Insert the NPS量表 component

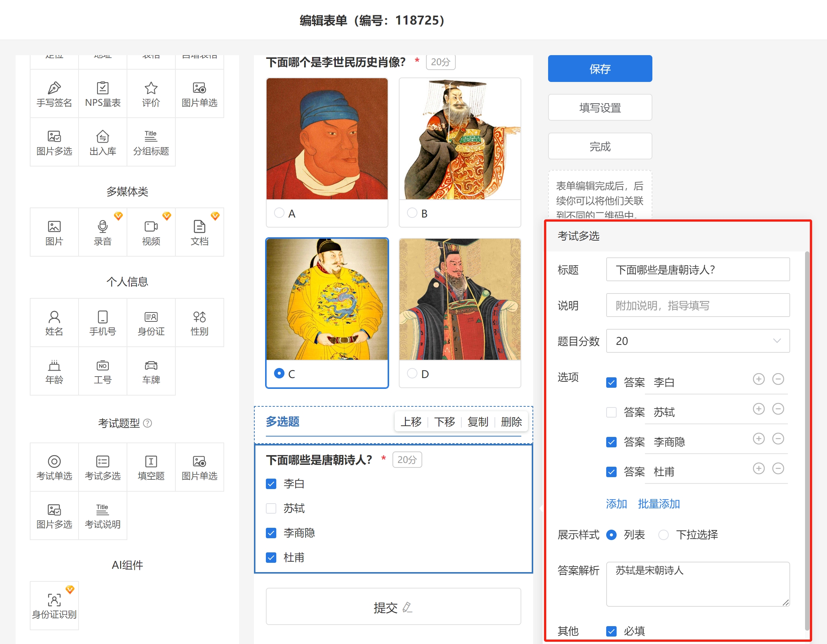click(x=103, y=94)
